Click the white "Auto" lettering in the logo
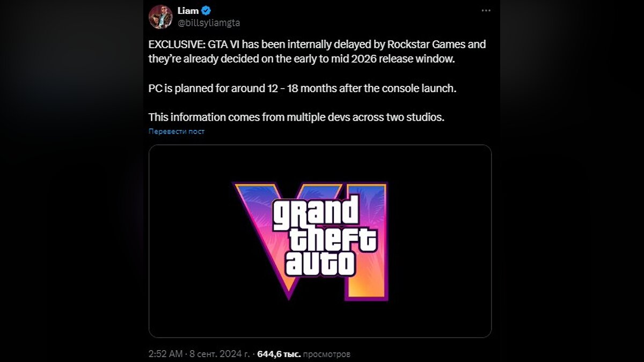The width and height of the screenshot is (644, 362). coord(320,263)
